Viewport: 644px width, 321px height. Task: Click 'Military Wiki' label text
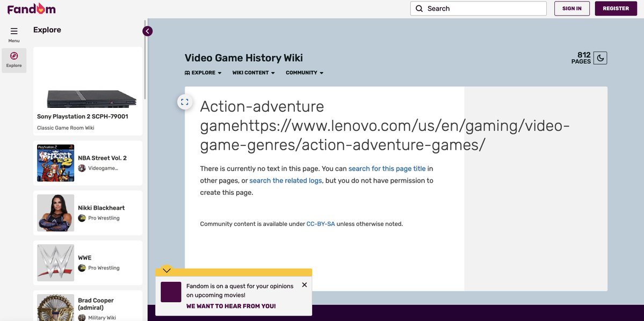(x=102, y=318)
